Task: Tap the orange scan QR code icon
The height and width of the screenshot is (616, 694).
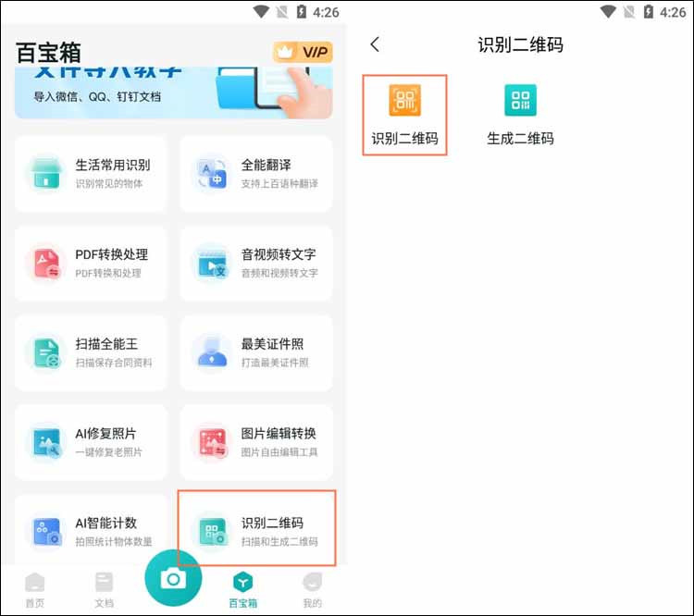Action: 405,100
